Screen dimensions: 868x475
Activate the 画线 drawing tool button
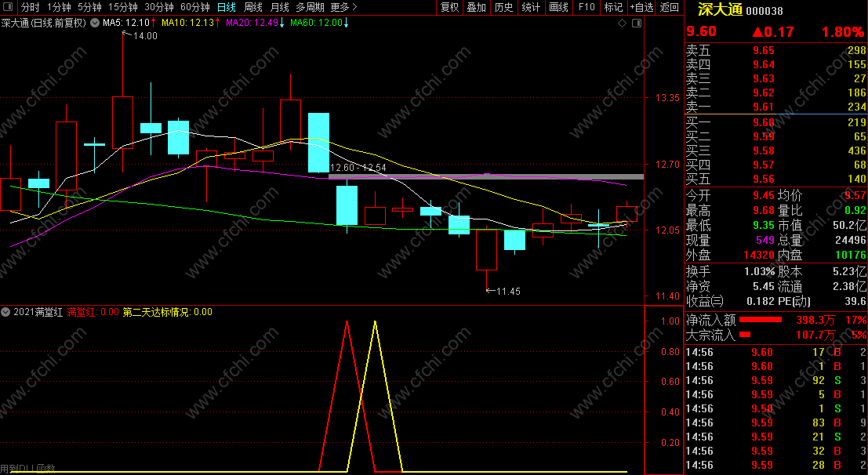pos(558,7)
